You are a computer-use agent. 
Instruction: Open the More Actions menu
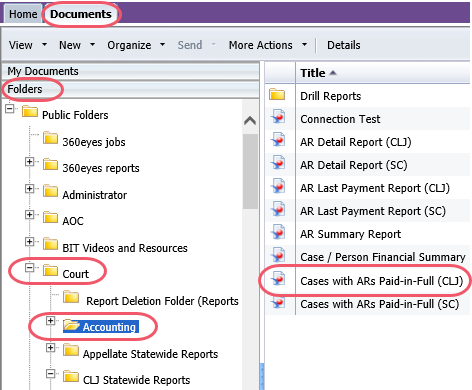coord(267,45)
